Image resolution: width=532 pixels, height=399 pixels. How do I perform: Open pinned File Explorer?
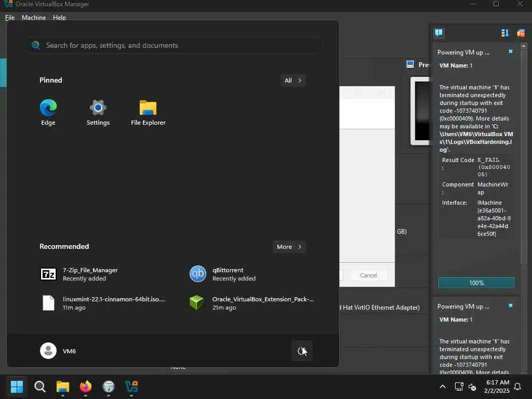click(x=148, y=112)
